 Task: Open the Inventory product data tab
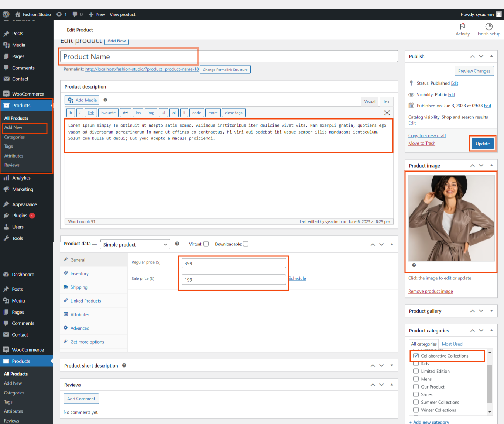(79, 273)
